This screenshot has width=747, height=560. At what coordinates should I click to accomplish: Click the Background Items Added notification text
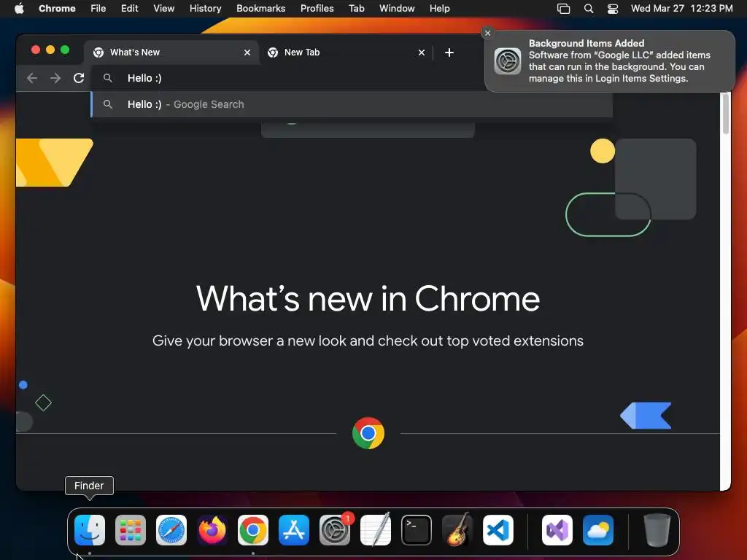(619, 61)
